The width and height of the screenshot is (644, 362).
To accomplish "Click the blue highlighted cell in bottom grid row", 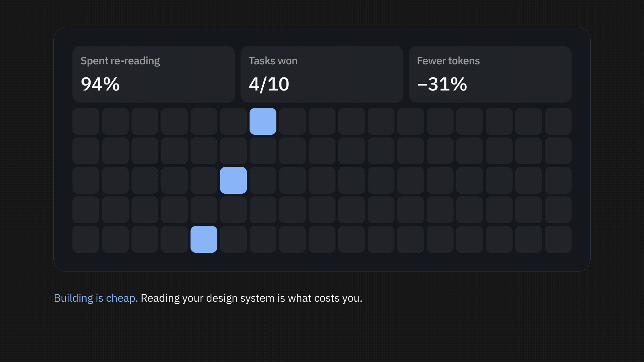I will (x=204, y=239).
